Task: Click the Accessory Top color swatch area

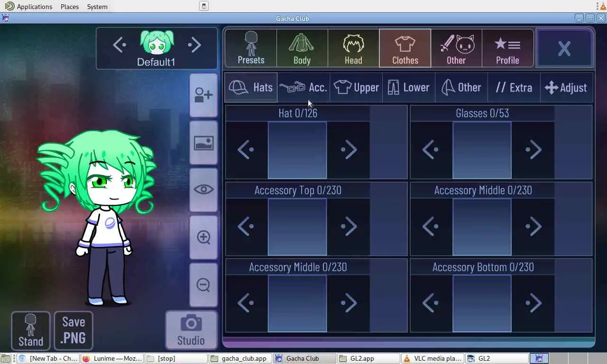Action: pos(388,219)
